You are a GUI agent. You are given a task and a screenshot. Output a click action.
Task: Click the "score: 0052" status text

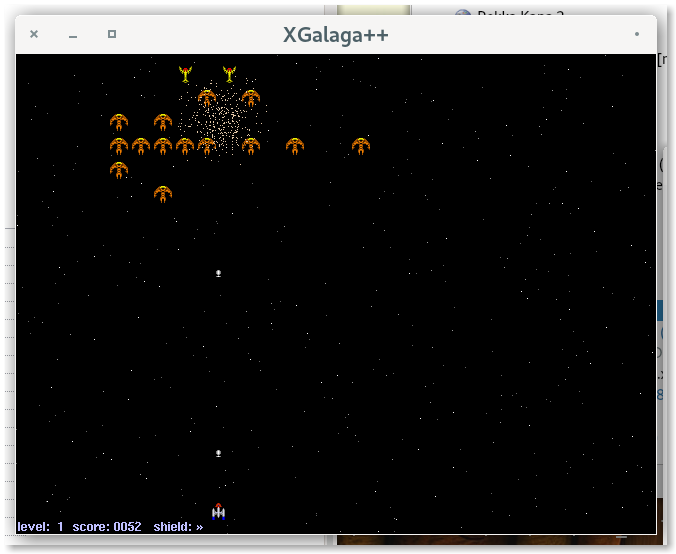pyautogui.click(x=107, y=527)
